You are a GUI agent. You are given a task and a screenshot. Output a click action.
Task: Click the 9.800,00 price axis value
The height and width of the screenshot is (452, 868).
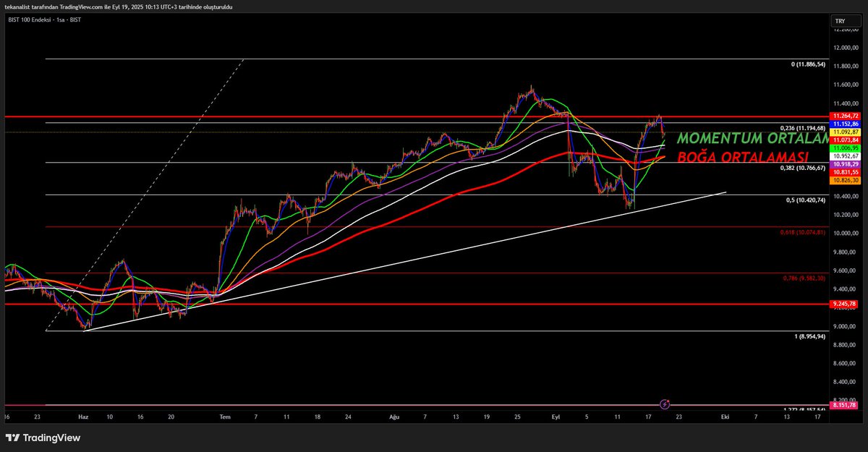(845, 252)
